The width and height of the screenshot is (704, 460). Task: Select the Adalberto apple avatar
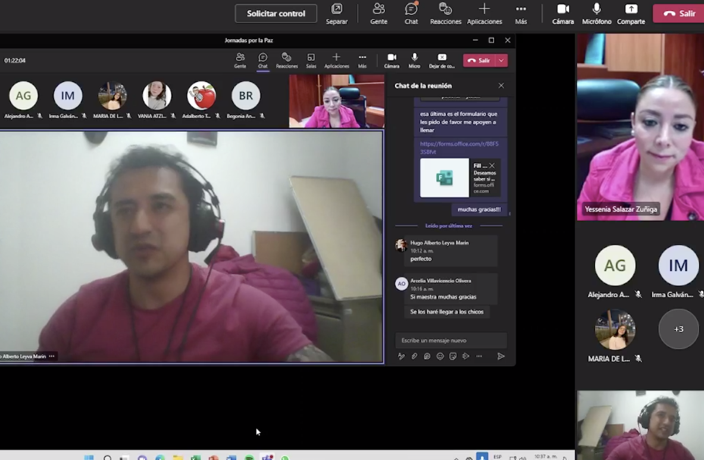201,96
